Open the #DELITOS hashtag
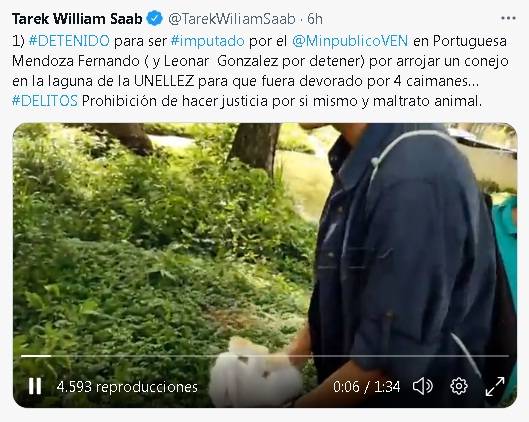Image resolution: width=529 pixels, height=422 pixels. click(x=45, y=101)
